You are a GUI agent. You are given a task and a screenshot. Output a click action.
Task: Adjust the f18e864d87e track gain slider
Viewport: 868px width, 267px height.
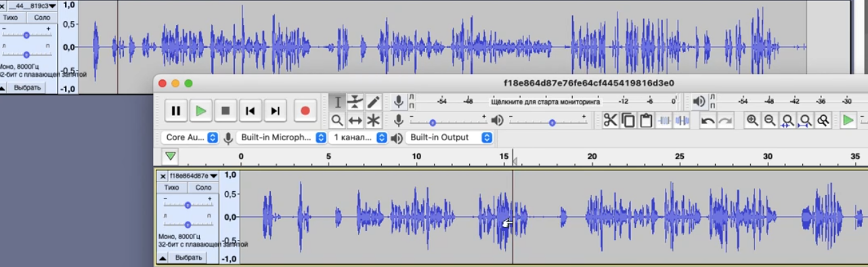188,205
